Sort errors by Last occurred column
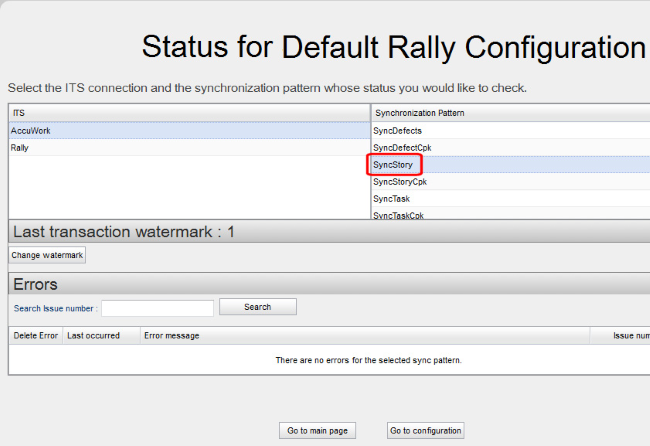Image resolution: width=650 pixels, height=446 pixels. coord(100,336)
